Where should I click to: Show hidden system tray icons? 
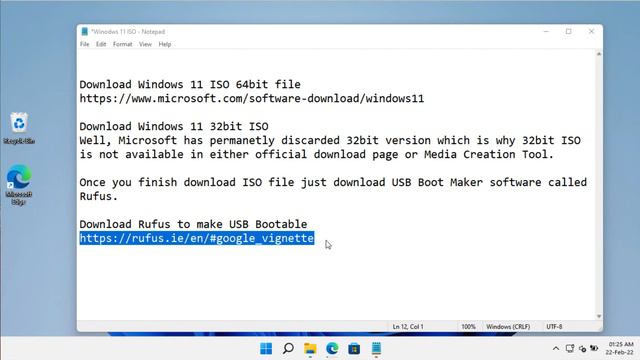[x=556, y=348]
